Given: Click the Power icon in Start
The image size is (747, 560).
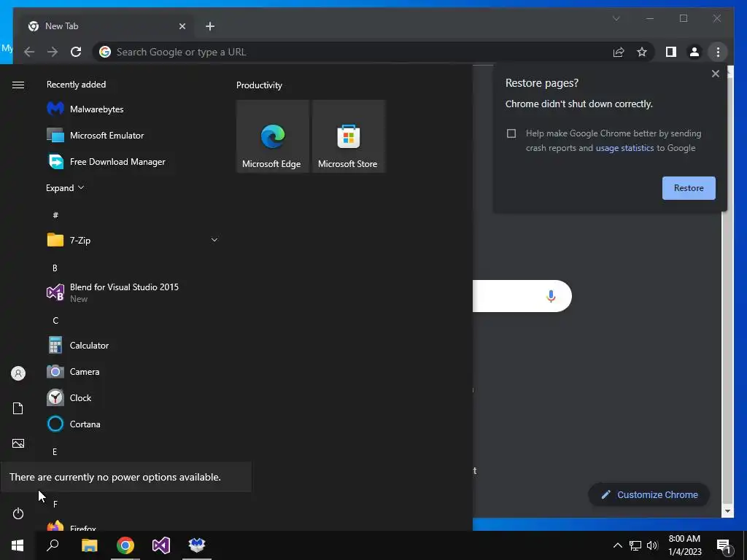Looking at the screenshot, I should pyautogui.click(x=18, y=513).
